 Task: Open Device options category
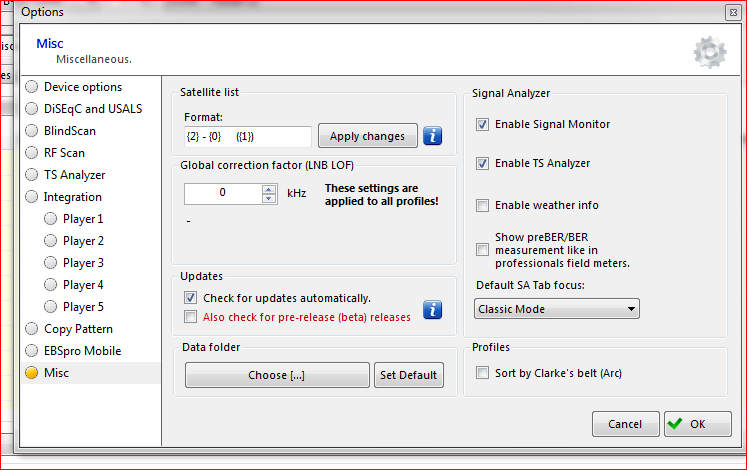pyautogui.click(x=83, y=87)
